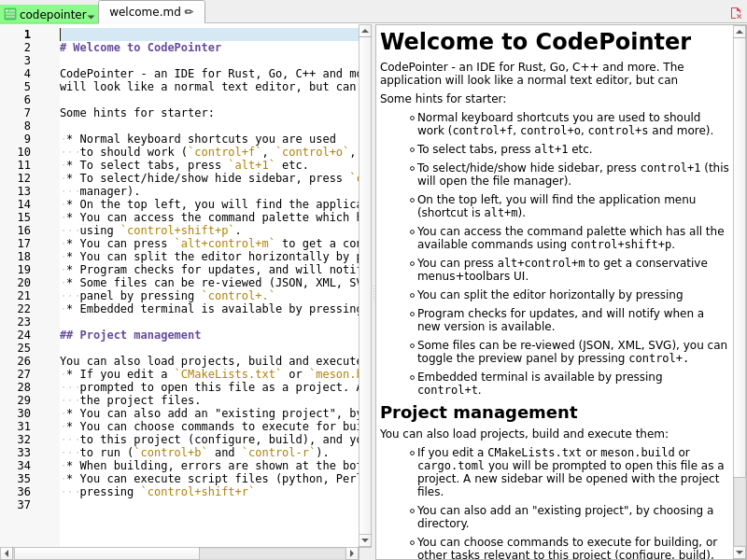Click line number 37 in the gutter
747x560 pixels.
coord(24,505)
